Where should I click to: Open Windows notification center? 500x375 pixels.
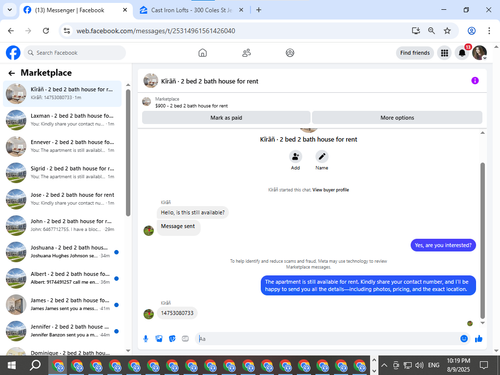coord(484,366)
